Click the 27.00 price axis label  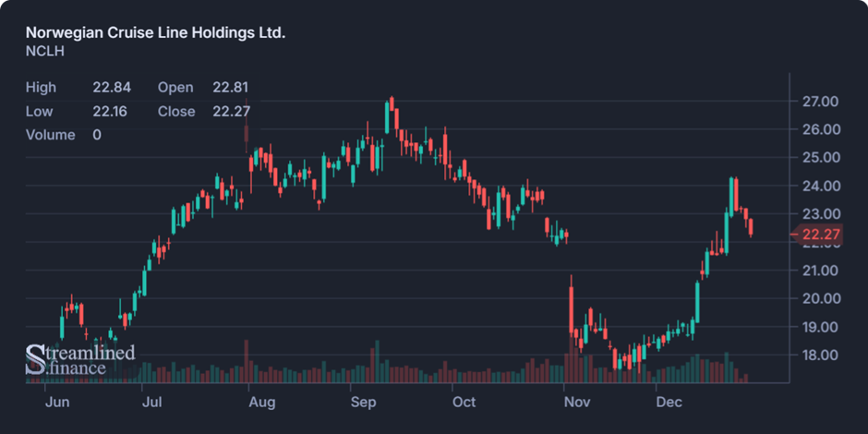820,102
